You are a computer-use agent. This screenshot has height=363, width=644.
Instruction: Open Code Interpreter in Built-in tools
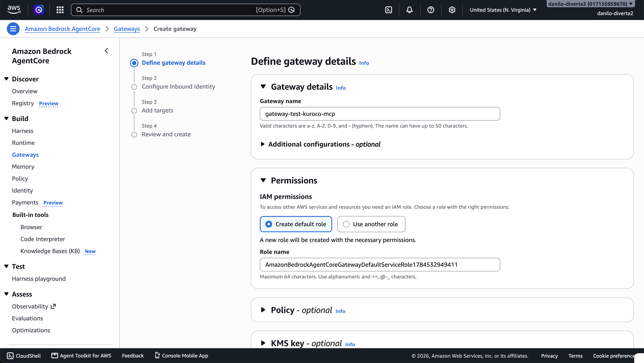43,239
